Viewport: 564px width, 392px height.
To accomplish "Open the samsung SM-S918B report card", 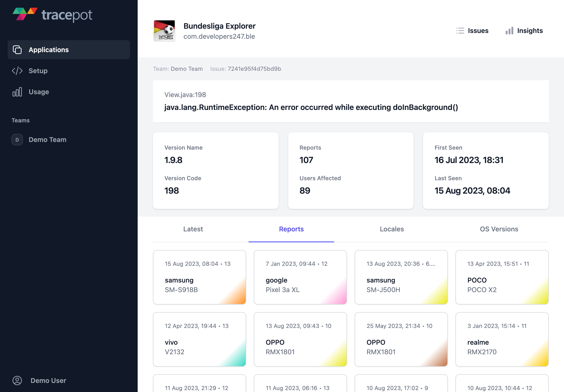I will (x=199, y=277).
